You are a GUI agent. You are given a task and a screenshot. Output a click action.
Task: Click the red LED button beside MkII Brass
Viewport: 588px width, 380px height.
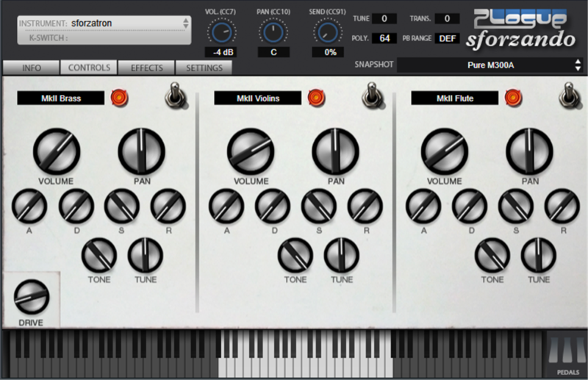tap(118, 98)
